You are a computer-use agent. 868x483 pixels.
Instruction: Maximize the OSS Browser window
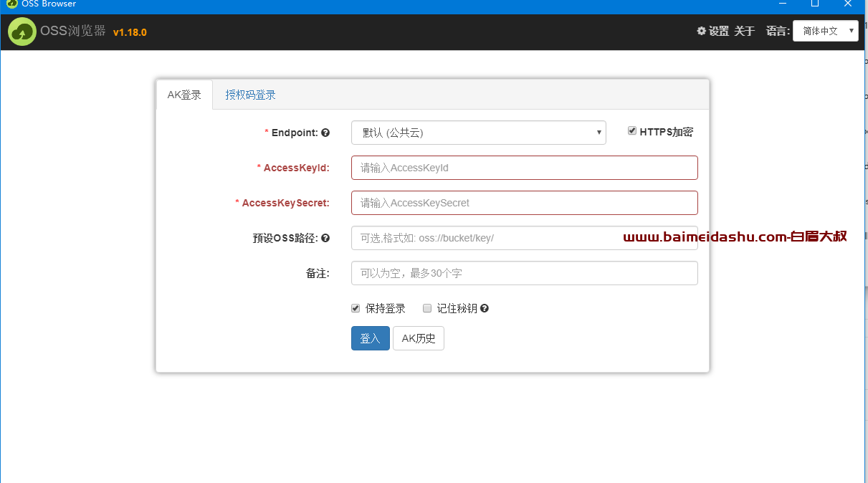point(815,4)
